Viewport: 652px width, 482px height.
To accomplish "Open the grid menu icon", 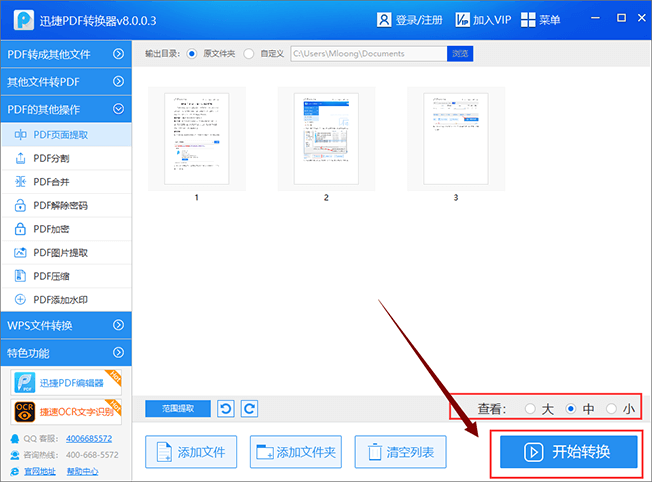I will (x=528, y=20).
